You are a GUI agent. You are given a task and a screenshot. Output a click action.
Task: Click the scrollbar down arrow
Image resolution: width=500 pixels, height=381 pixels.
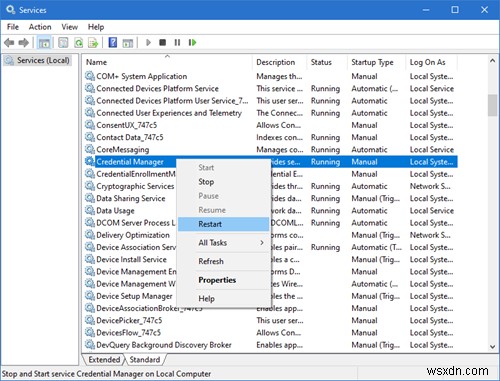492,347
